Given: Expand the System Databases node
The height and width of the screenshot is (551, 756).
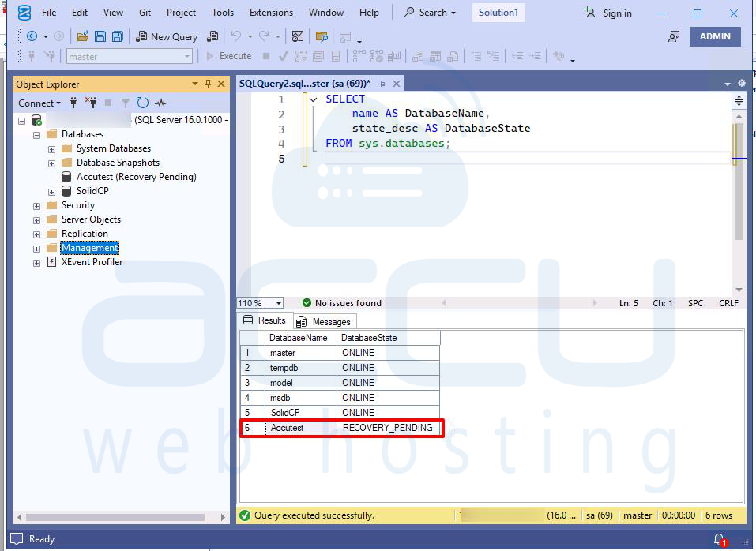Looking at the screenshot, I should (x=51, y=148).
